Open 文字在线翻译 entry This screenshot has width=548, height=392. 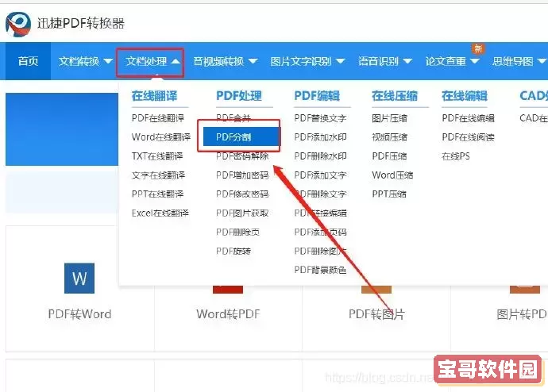coord(158,175)
